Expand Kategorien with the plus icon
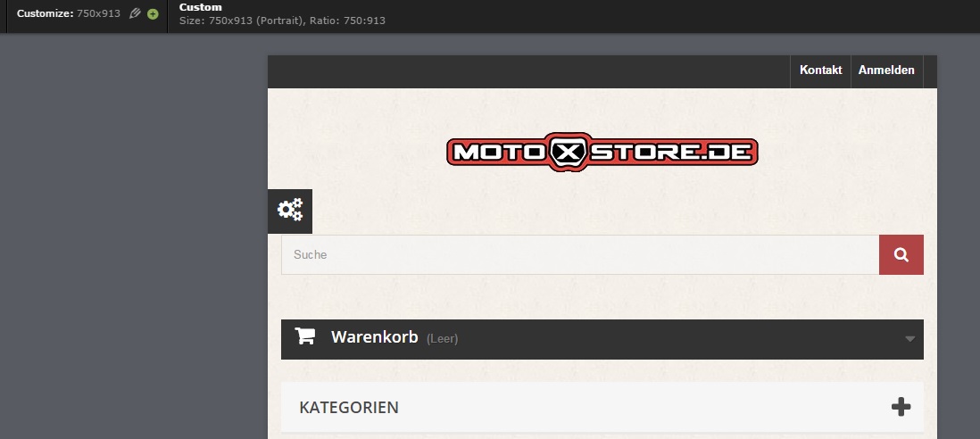This screenshot has width=980, height=439. (x=901, y=407)
